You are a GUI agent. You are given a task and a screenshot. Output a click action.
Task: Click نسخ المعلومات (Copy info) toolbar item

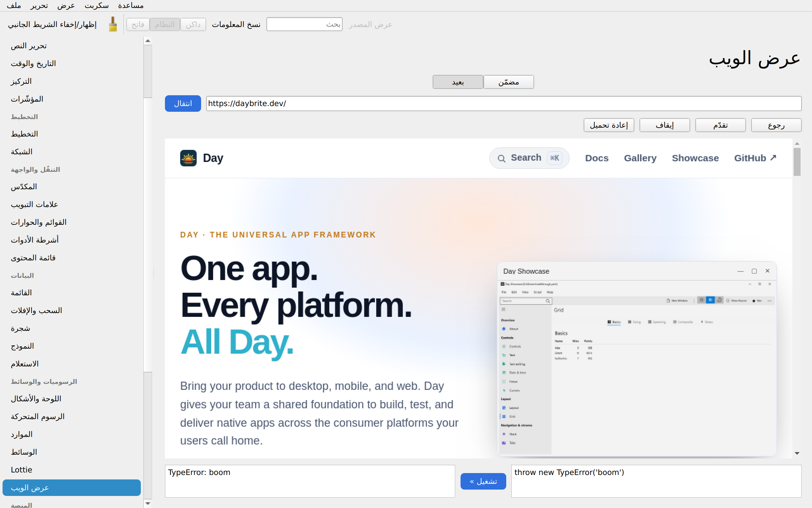point(236,24)
